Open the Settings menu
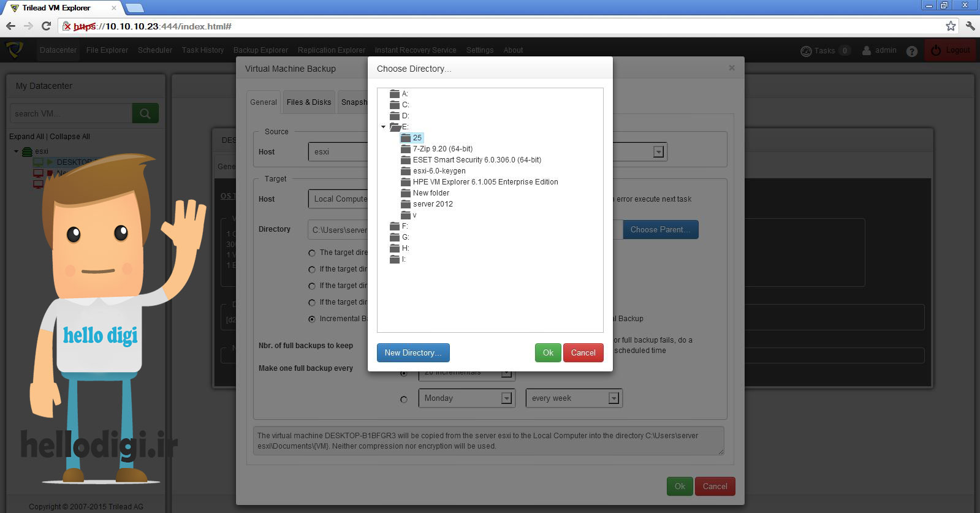Viewport: 980px width, 513px height. point(480,50)
